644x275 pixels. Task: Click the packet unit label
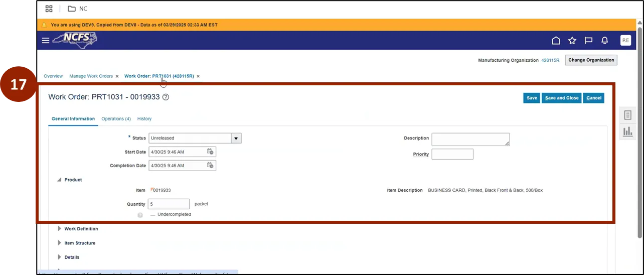pos(201,204)
